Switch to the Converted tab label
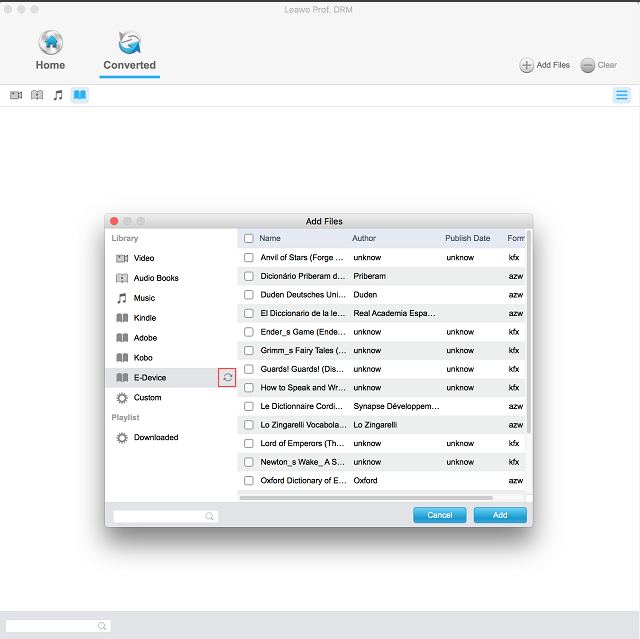Image resolution: width=640 pixels, height=639 pixels. [129, 65]
